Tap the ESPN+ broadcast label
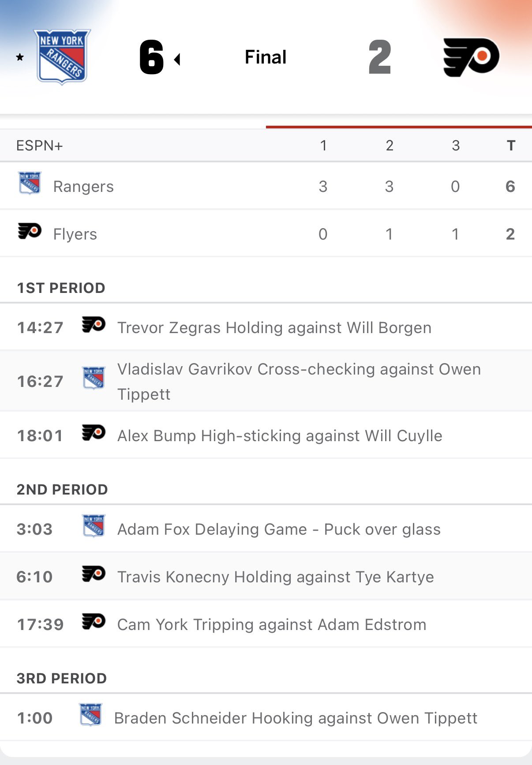 (40, 146)
